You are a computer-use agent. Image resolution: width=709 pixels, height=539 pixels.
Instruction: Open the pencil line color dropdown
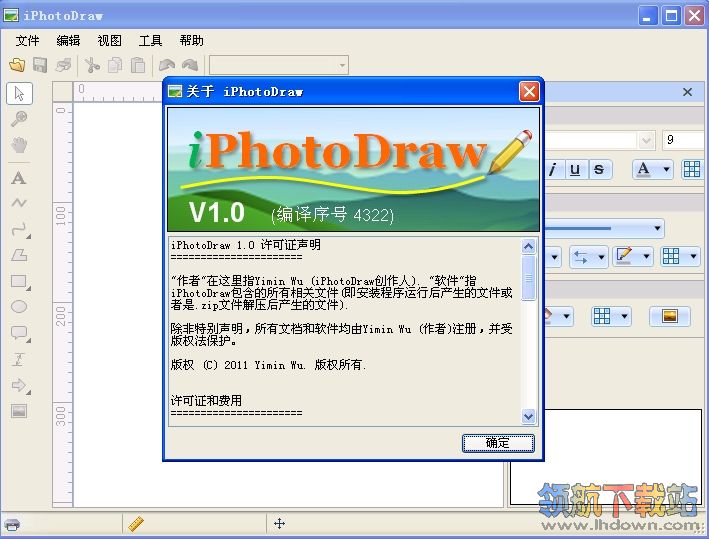pos(633,257)
